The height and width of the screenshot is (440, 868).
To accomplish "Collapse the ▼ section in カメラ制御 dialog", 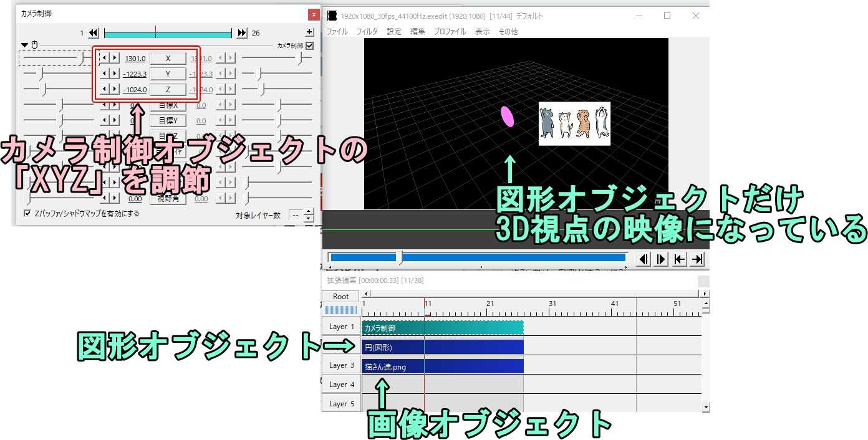I will click(24, 44).
